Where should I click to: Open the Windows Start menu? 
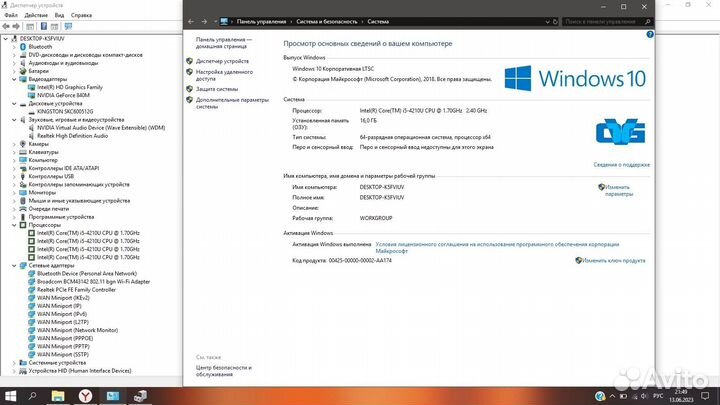pos(10,396)
